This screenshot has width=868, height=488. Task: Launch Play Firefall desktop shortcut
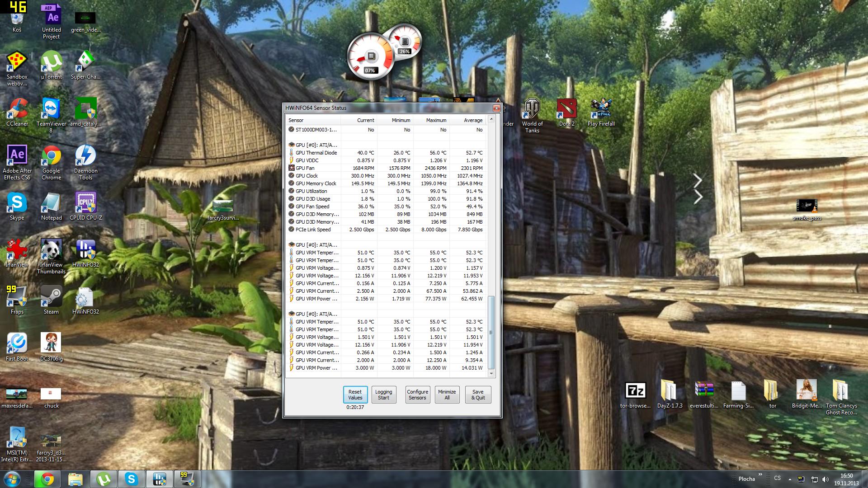point(601,113)
